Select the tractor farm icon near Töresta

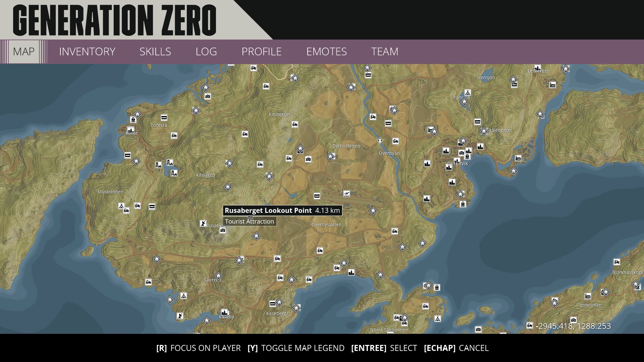pyautogui.click(x=173, y=136)
